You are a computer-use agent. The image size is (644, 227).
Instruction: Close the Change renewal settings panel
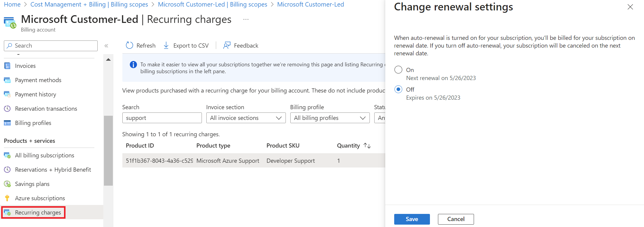click(x=630, y=7)
